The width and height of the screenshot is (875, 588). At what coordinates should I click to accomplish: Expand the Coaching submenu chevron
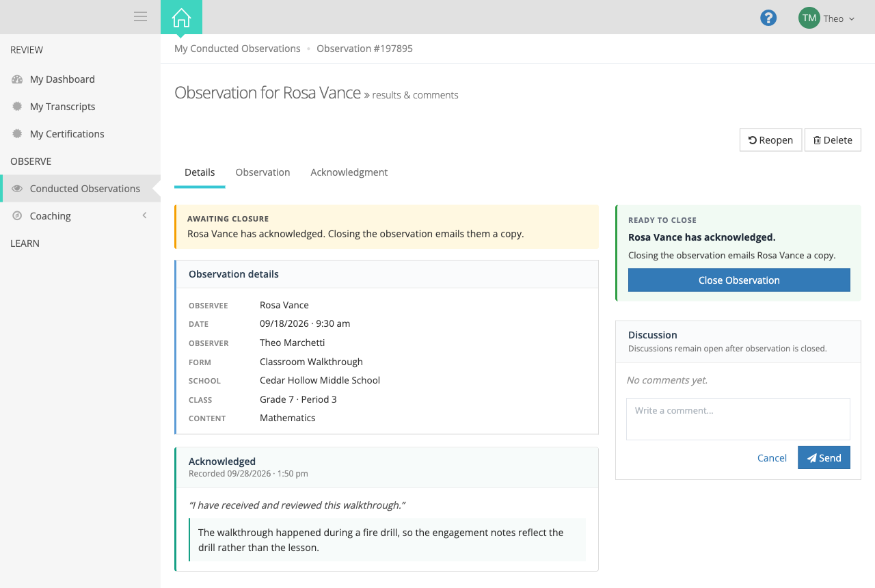(144, 215)
